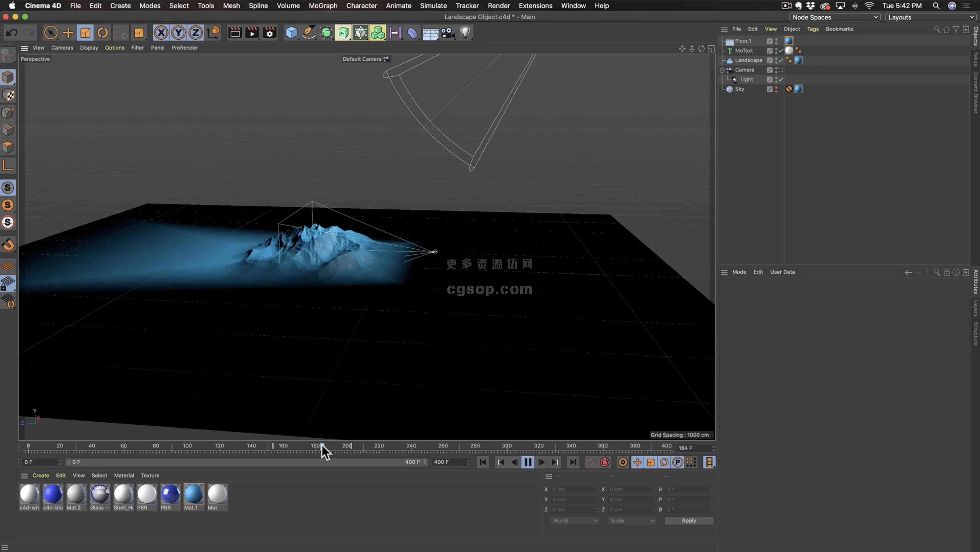Select the Mat.1 blue material swatch
Screen dimensions: 980x552
tap(194, 494)
